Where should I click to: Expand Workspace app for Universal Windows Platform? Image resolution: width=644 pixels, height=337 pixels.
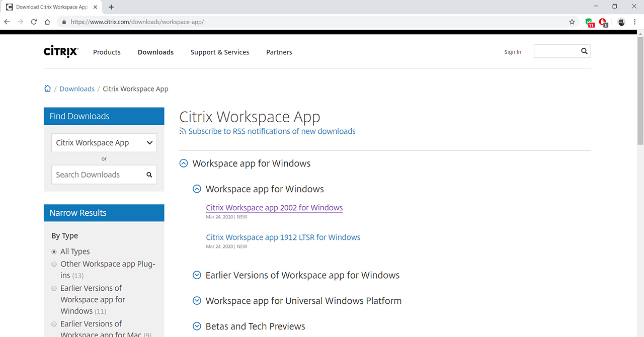197,301
